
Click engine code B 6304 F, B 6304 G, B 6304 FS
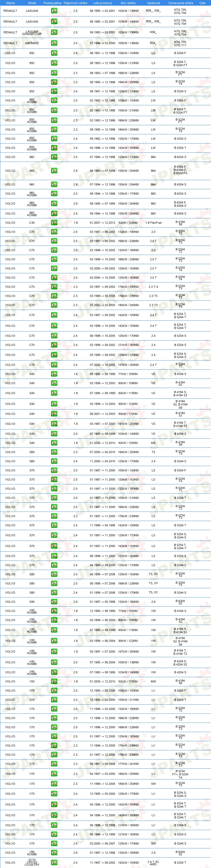180,170
